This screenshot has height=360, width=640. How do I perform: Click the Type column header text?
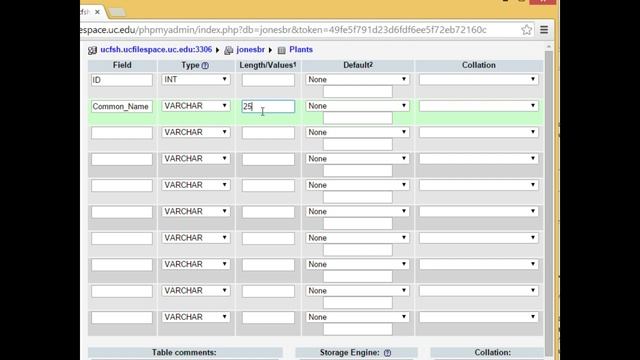click(190, 65)
